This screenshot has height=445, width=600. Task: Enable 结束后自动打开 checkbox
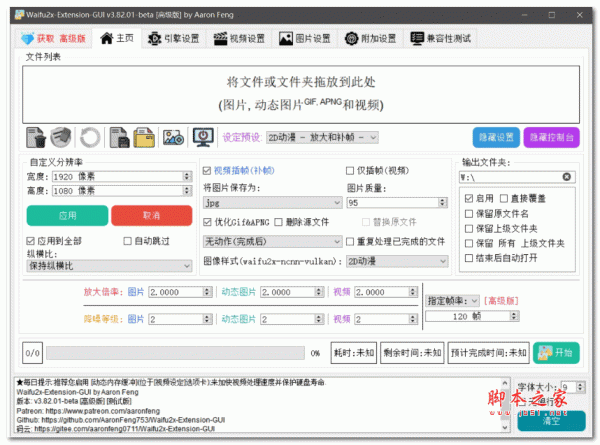(469, 258)
